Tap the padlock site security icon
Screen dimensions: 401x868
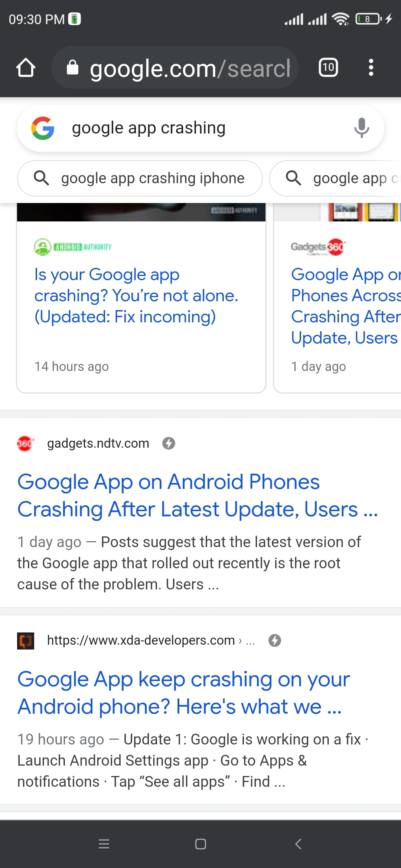[x=72, y=68]
